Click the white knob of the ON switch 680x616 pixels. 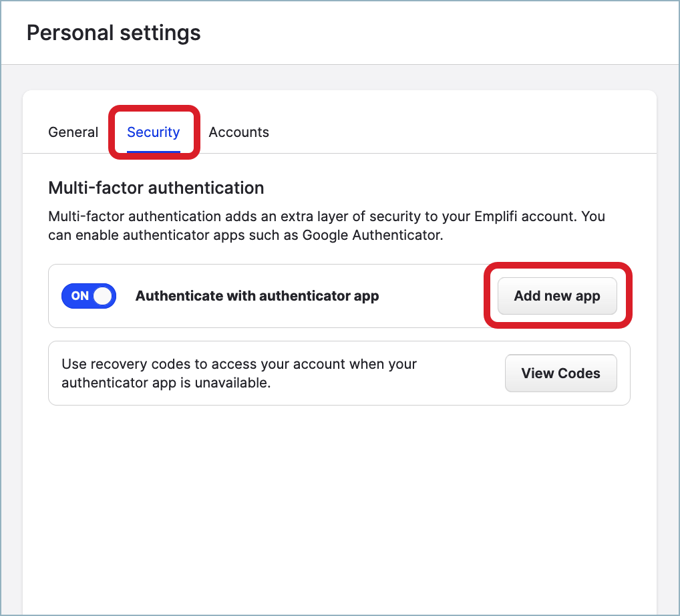click(x=102, y=296)
